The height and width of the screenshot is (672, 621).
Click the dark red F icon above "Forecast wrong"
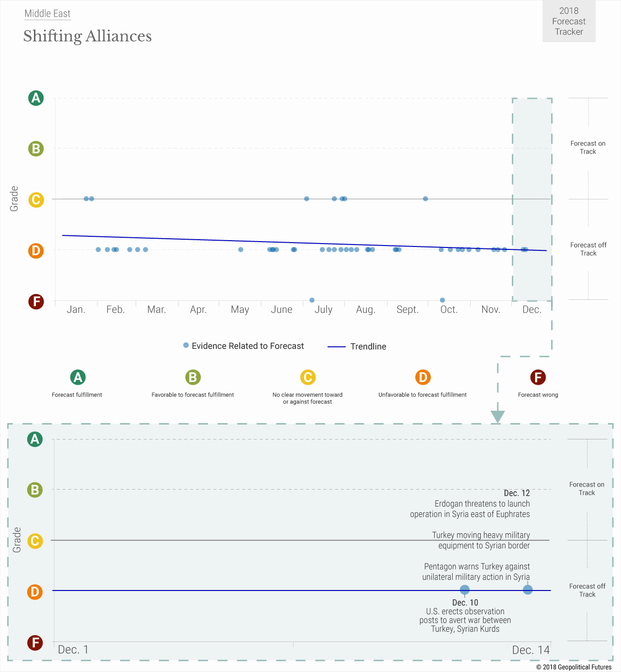click(538, 377)
